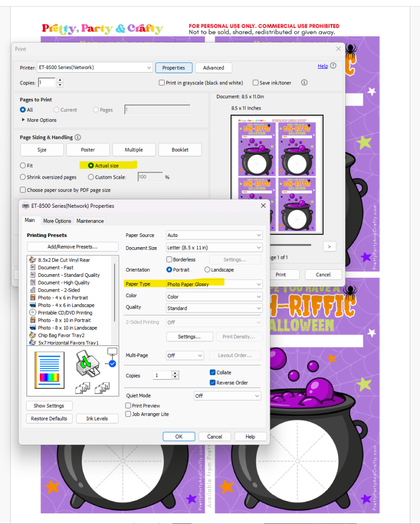Pick the Chip Bag Favor Tray2 preset

pos(61,335)
